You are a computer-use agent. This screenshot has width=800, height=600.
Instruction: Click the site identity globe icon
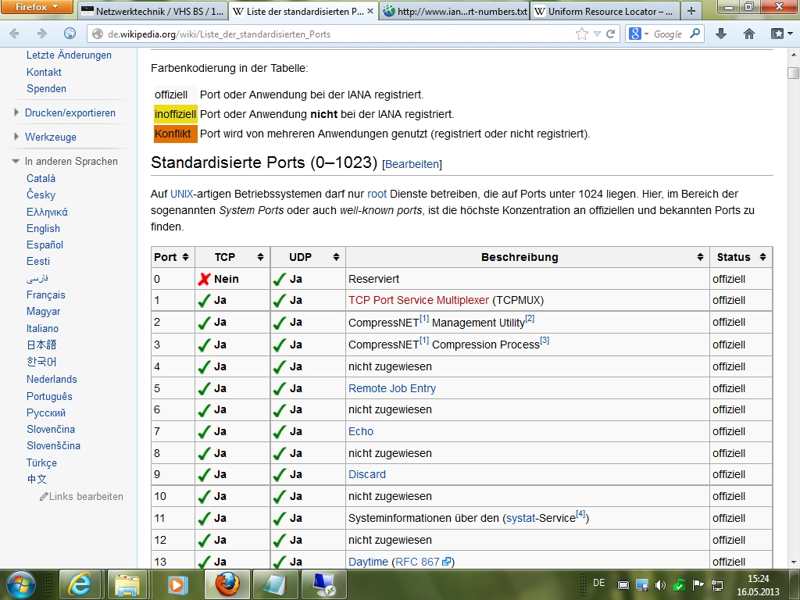pos(97,34)
